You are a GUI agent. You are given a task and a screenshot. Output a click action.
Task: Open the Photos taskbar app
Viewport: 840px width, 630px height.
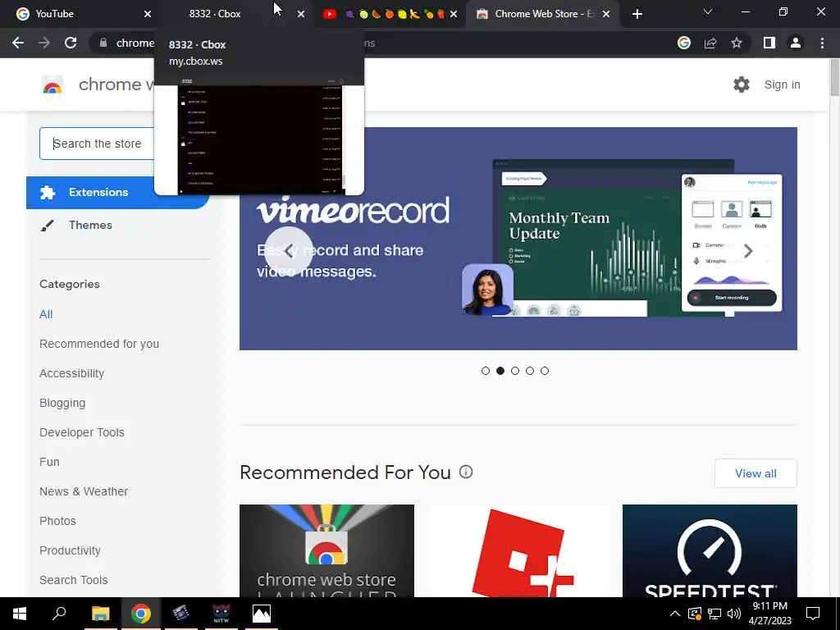point(262,614)
